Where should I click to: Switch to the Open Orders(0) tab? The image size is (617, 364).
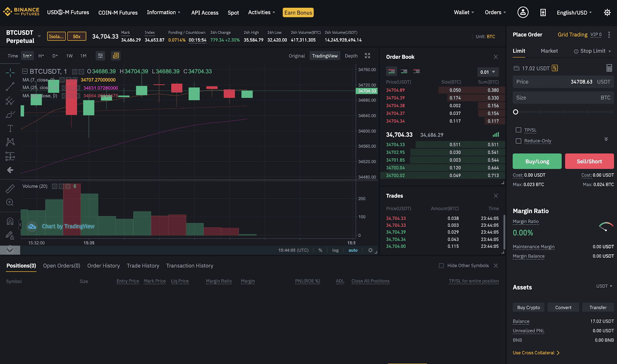pos(62,266)
